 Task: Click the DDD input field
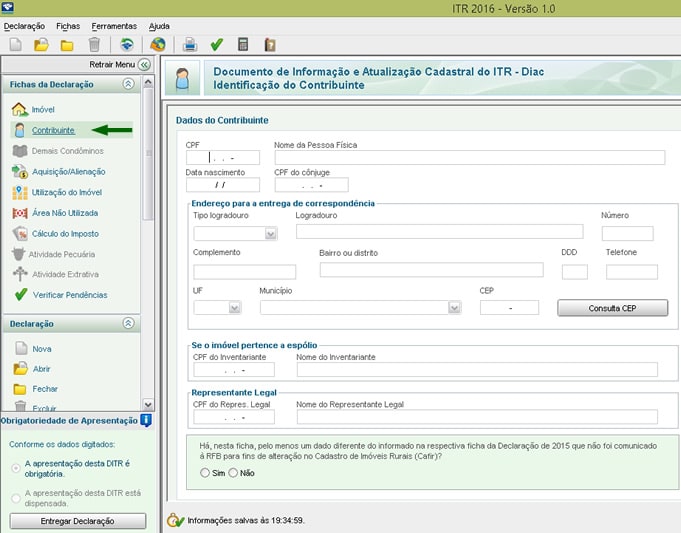click(x=575, y=272)
